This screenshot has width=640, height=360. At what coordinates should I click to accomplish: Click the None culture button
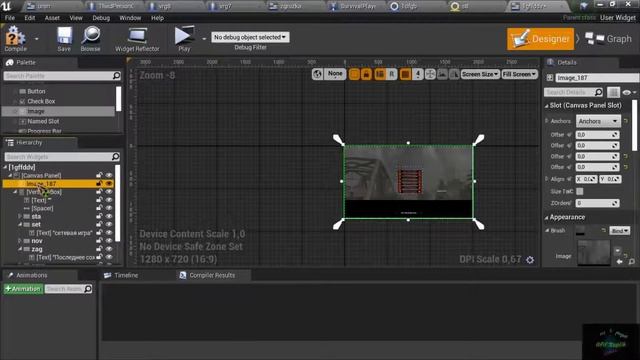tap(335, 74)
